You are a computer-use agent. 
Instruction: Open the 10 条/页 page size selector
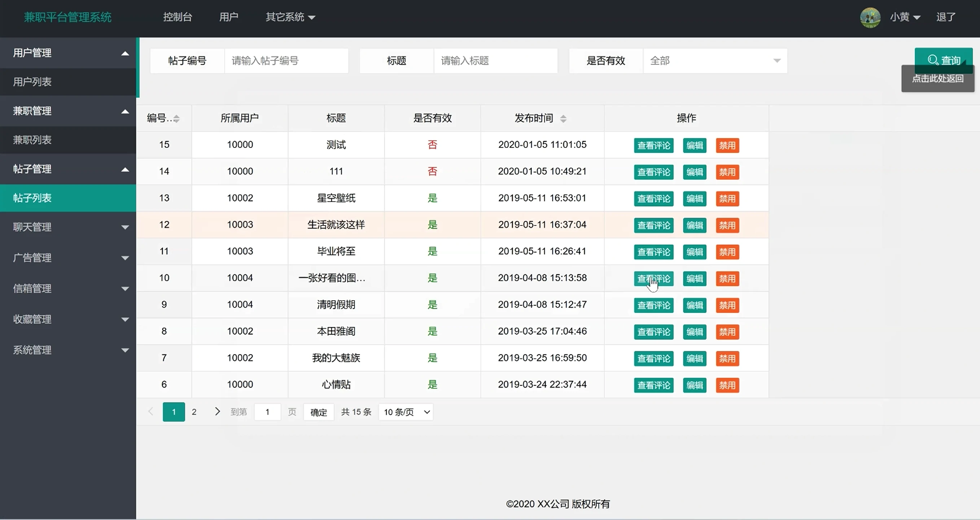coord(406,412)
